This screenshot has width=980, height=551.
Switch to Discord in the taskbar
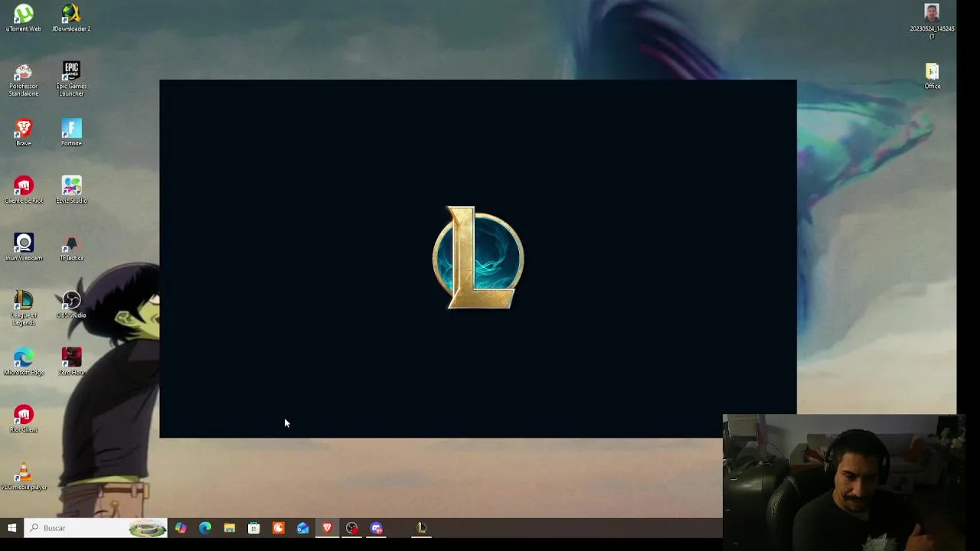click(x=377, y=528)
